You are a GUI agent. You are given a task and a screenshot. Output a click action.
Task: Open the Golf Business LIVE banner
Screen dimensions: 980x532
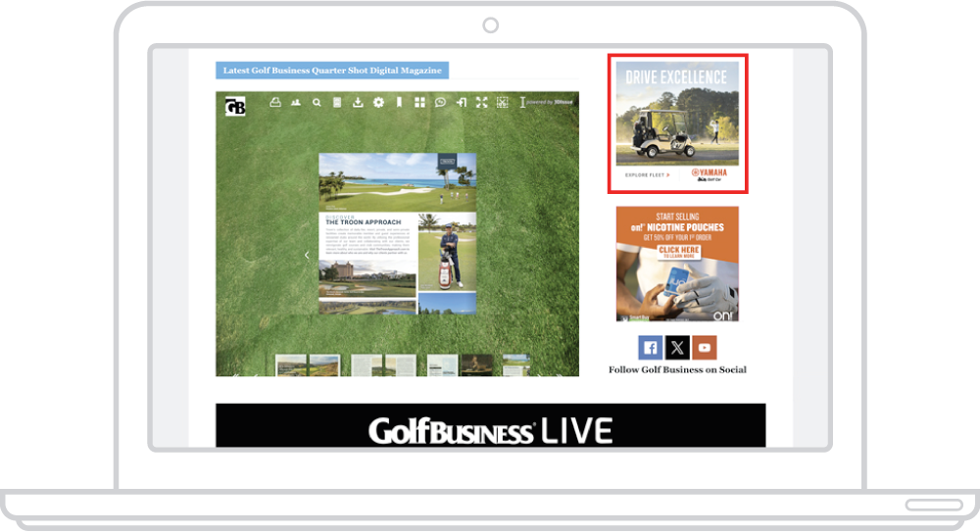491,426
